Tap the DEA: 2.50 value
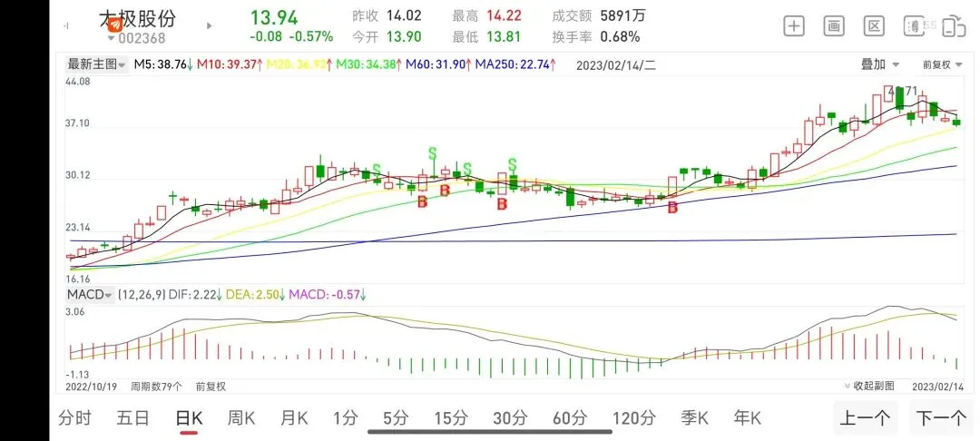Image resolution: width=980 pixels, height=441 pixels. (x=256, y=294)
